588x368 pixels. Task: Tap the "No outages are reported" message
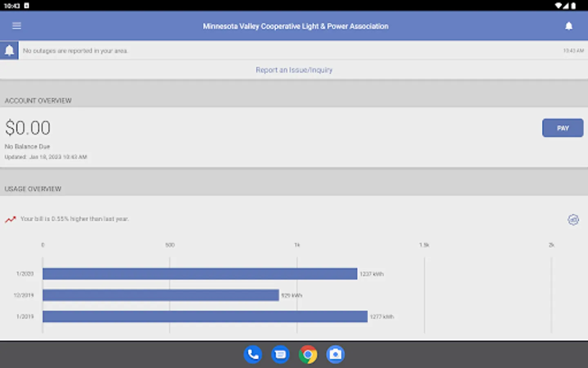coord(76,51)
